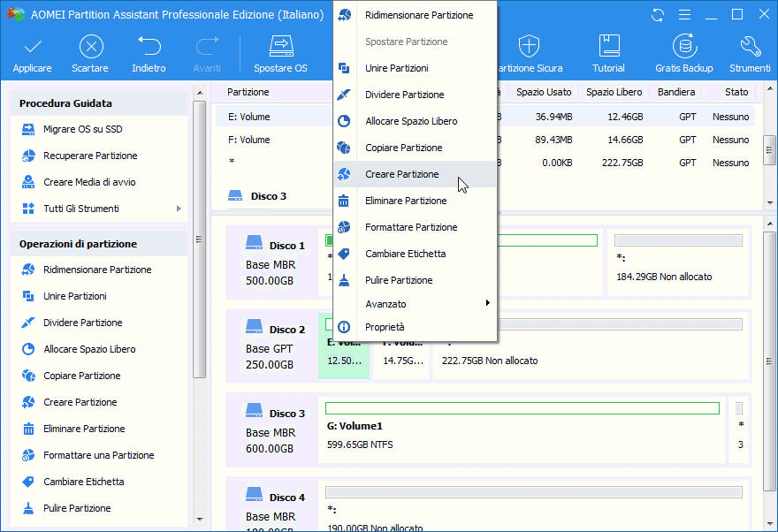Click the disk map vertical scrollbar thumb
The width and height of the screenshot is (778, 532).
coord(769,361)
